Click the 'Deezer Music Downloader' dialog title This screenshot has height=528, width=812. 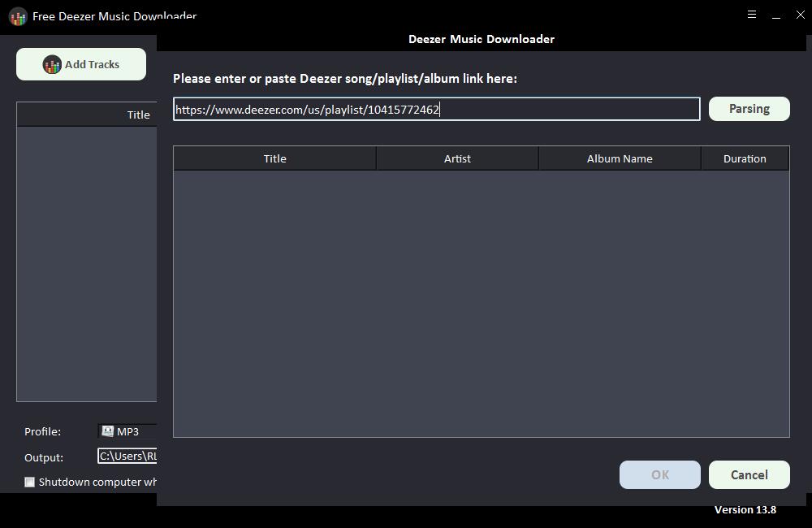(x=481, y=39)
